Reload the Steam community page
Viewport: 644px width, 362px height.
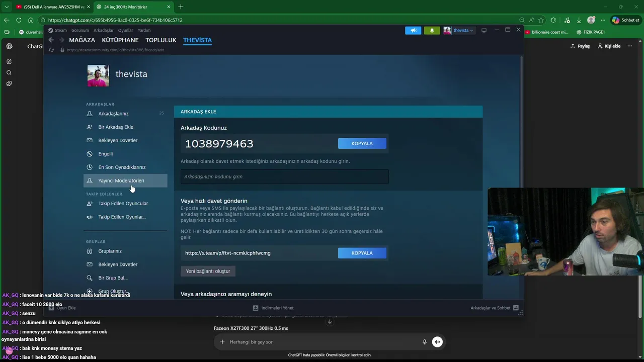pos(51,50)
